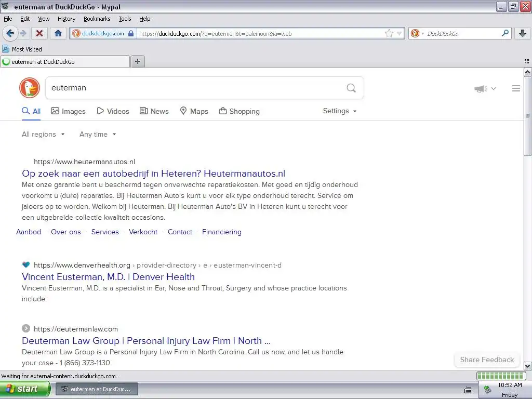Image resolution: width=532 pixels, height=399 pixels.
Task: Open the History menu
Action: pyautogui.click(x=66, y=19)
